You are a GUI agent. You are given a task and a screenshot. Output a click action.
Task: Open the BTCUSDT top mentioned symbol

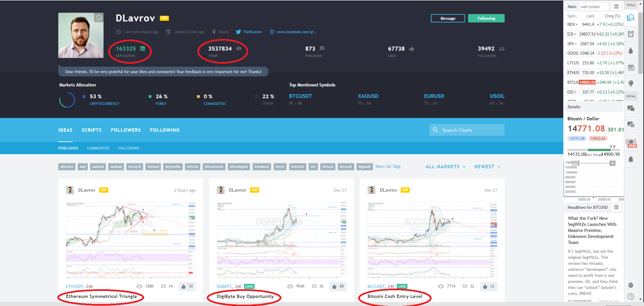pos(301,96)
